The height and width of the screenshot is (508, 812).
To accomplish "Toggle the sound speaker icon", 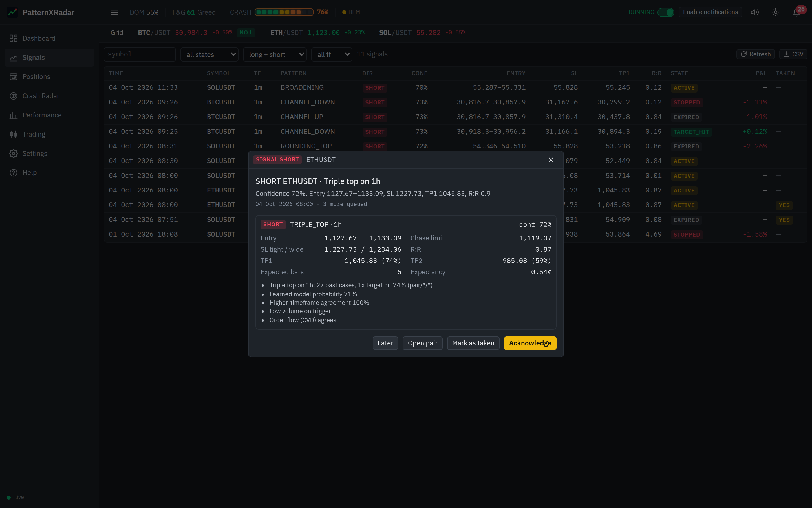I will pyautogui.click(x=754, y=12).
